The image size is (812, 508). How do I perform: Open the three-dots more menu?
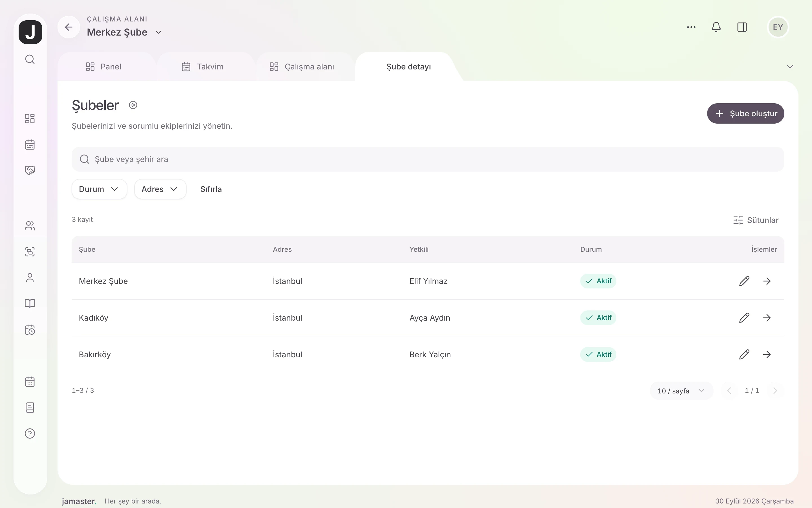[x=691, y=27]
